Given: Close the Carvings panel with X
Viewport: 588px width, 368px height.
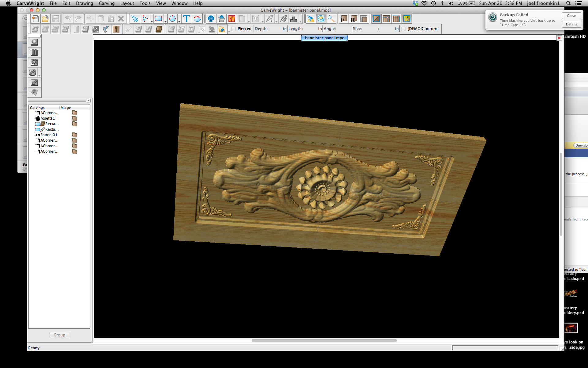Looking at the screenshot, I should [x=89, y=101].
